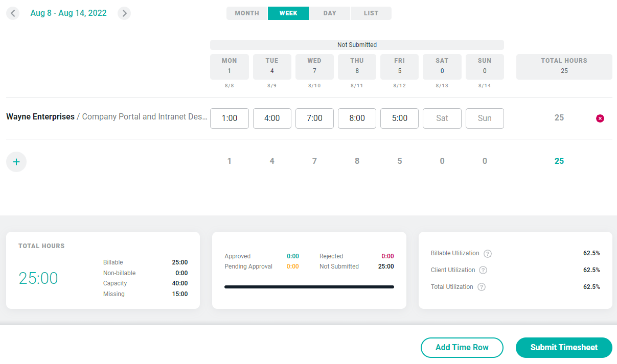Open Wayne Enterprises project row label
617x364 pixels.
(107, 117)
